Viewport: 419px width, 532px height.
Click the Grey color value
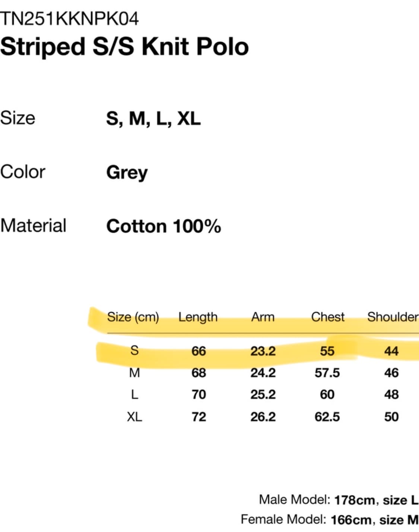(127, 173)
